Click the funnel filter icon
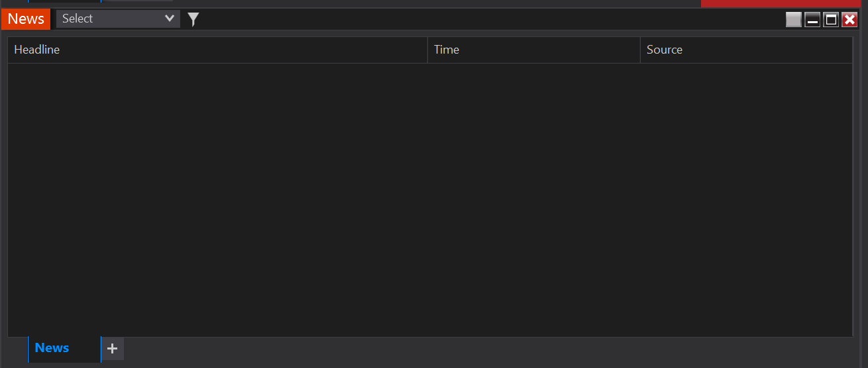 pos(193,19)
